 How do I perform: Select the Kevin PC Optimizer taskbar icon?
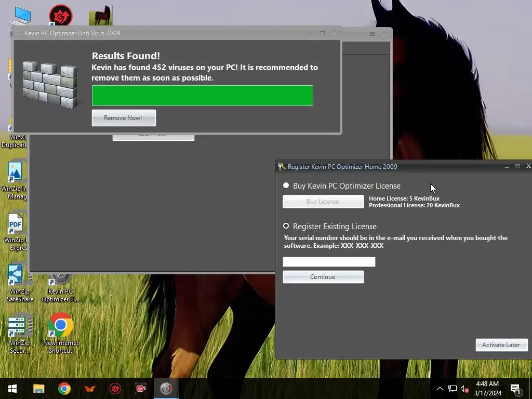(166, 389)
